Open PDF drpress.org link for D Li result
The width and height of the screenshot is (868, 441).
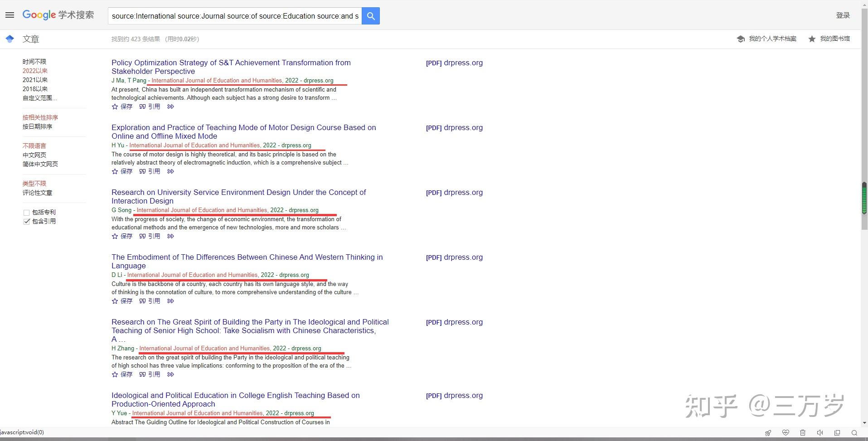point(454,257)
